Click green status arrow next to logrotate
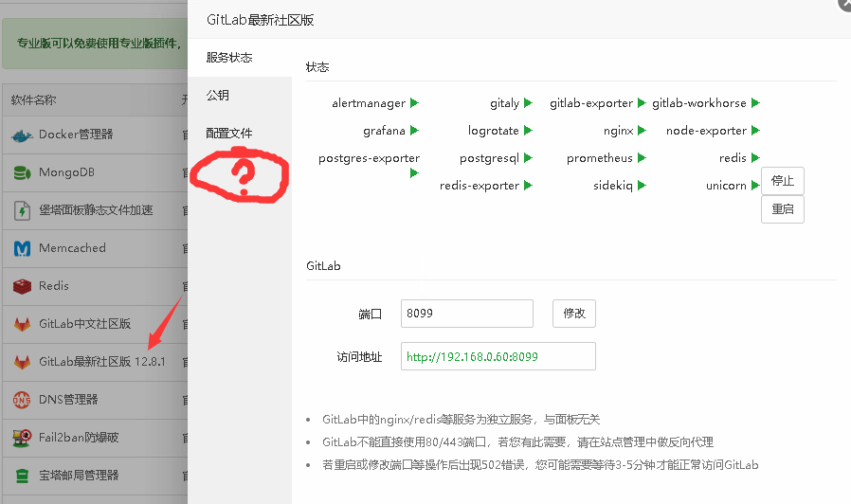This screenshot has height=504, width=851. click(x=528, y=130)
